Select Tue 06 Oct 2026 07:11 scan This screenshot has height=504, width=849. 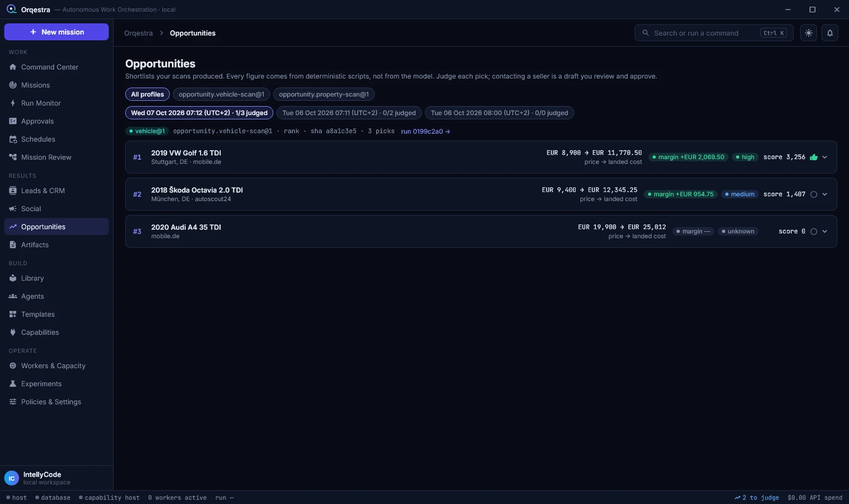349,113
